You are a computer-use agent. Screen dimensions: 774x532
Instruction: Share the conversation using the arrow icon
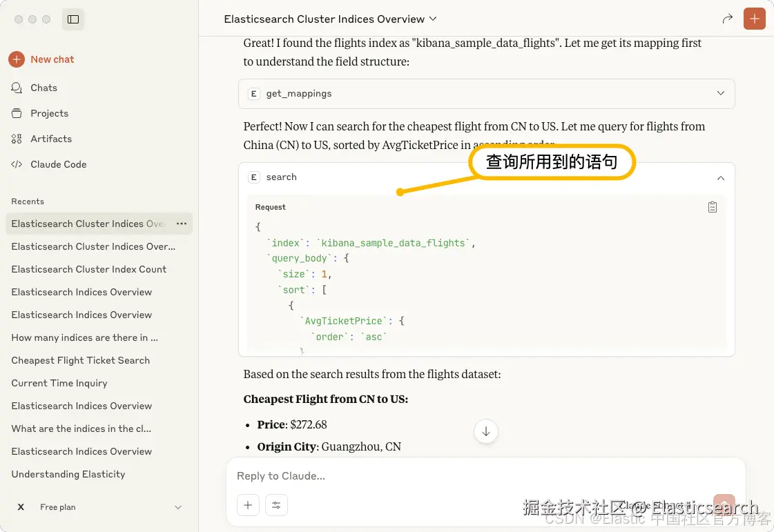tap(726, 19)
